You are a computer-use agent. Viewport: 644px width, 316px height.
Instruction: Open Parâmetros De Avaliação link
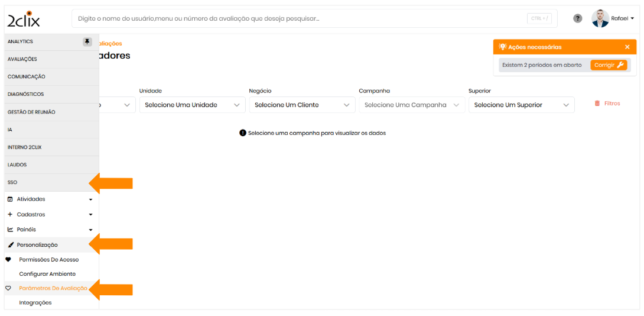point(53,288)
